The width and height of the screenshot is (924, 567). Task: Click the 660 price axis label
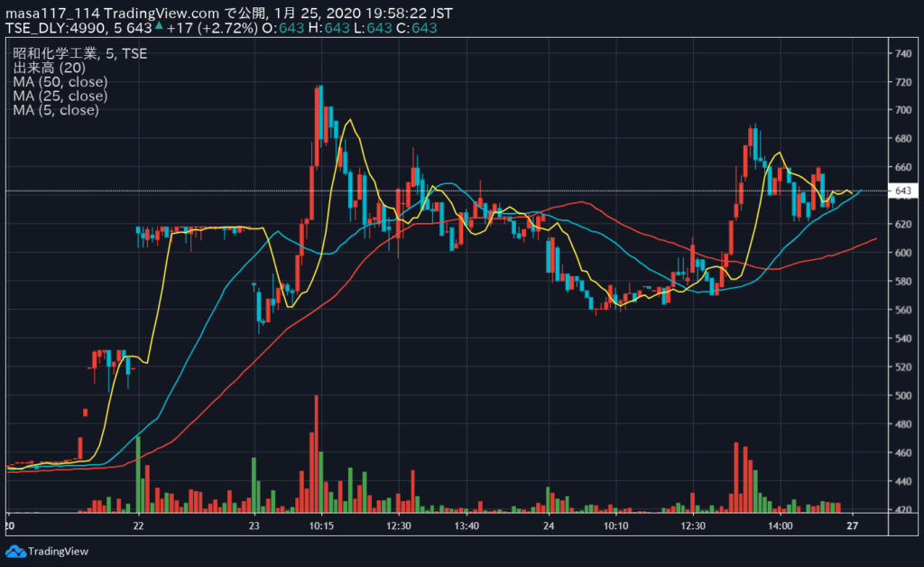point(902,167)
